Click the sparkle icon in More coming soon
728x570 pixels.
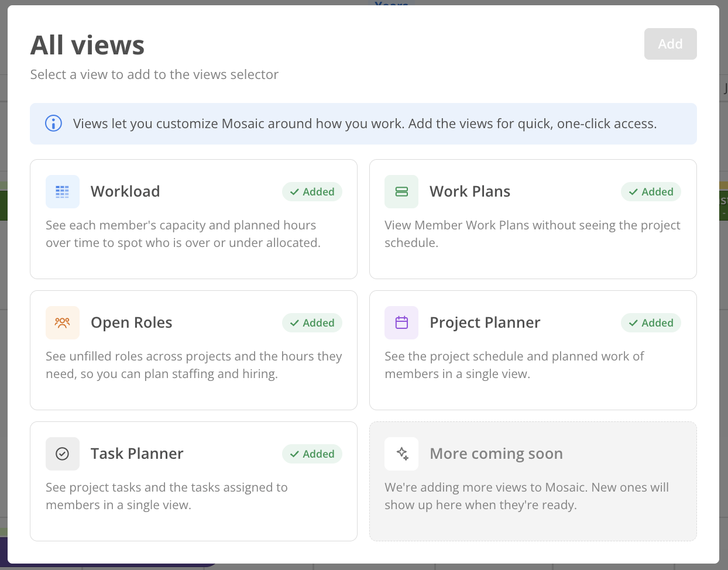pos(401,454)
